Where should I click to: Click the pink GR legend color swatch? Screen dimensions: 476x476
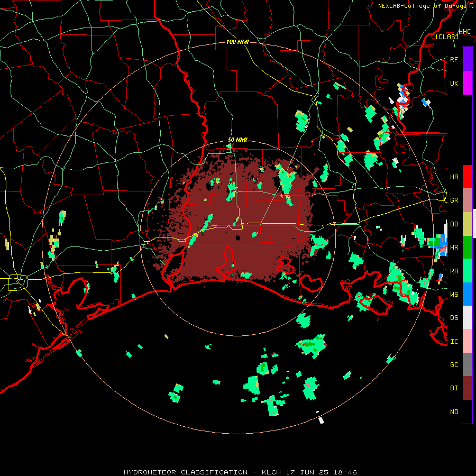pyautogui.click(x=467, y=200)
